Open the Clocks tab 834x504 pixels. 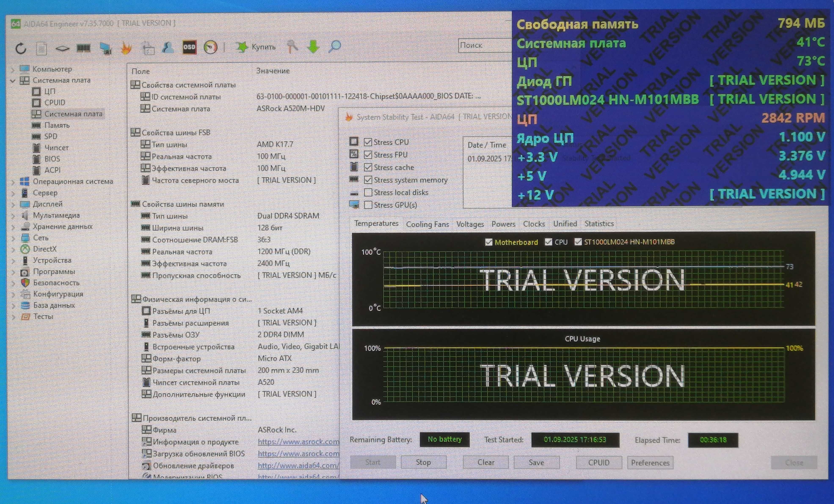coord(534,224)
